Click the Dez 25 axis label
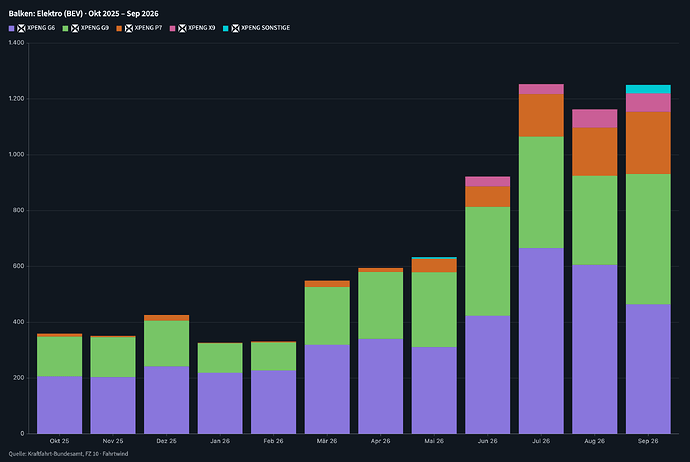 click(x=166, y=441)
